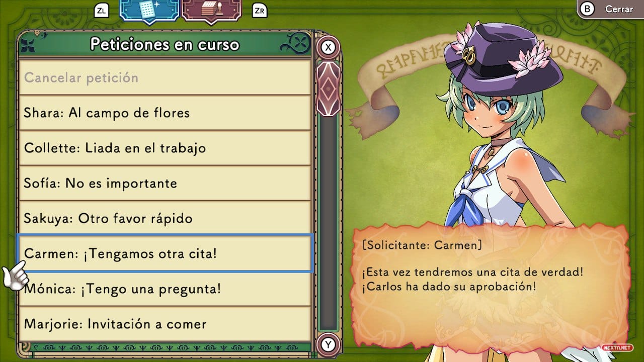The height and width of the screenshot is (362, 644).
Task: Click the ZL shoulder button icon
Action: 101,10
